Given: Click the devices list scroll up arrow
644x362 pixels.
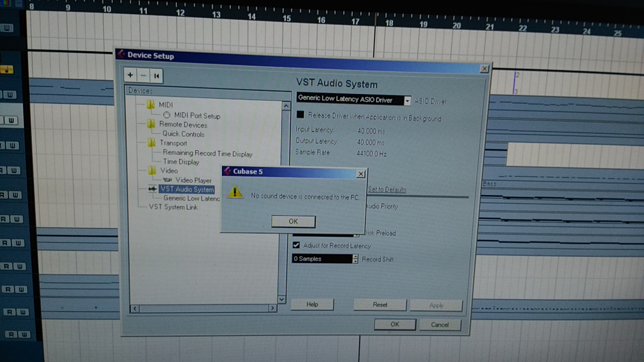Looking at the screenshot, I should click(x=286, y=106).
